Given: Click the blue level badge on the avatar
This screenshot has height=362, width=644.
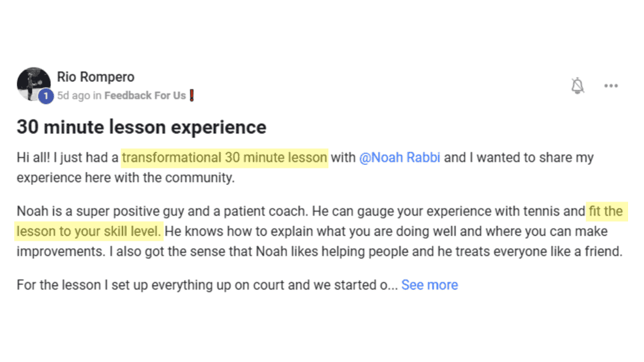Looking at the screenshot, I should tap(45, 96).
